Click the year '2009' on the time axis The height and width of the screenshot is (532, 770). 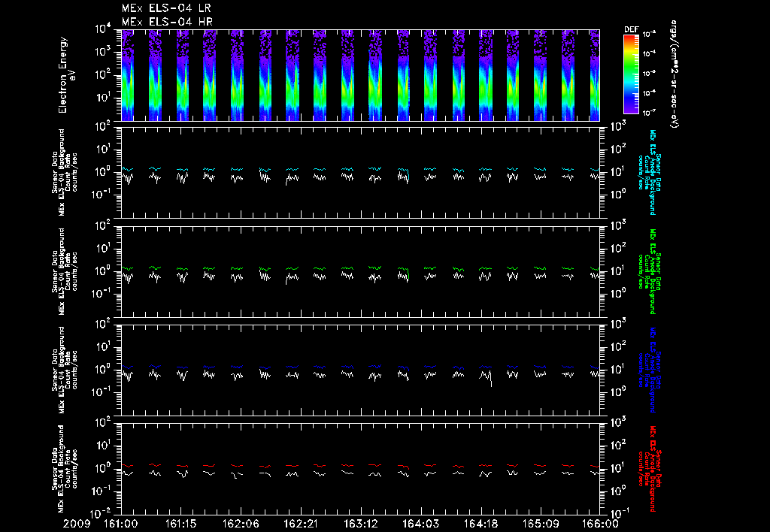tap(76, 524)
